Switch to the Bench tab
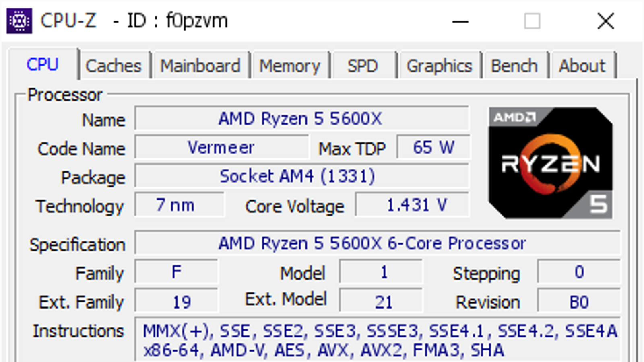Viewport: 644px width, 362px height. [x=514, y=66]
